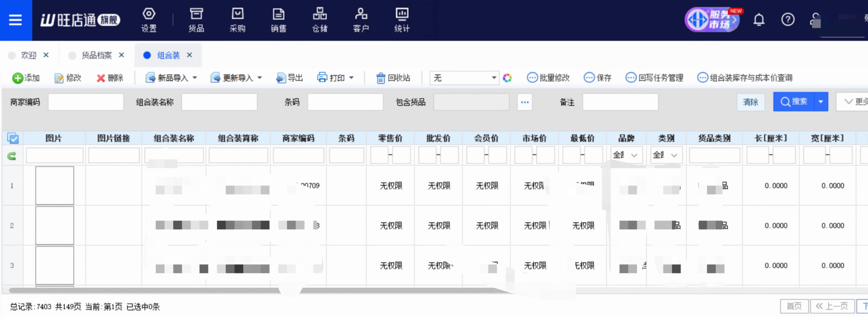
Task: Click the 清除 clear button
Action: 750,102
